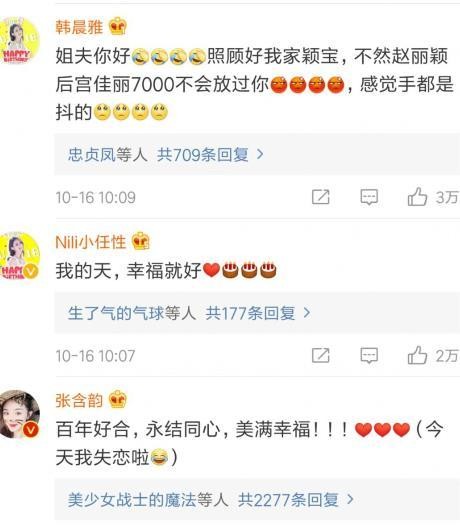Open replier 美少女战士的魔法 name link

[x=132, y=500]
